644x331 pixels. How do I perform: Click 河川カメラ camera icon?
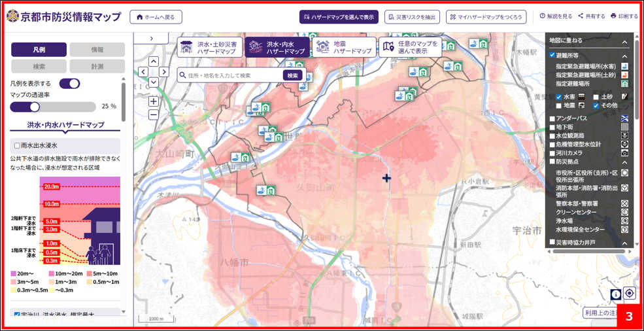click(624, 153)
